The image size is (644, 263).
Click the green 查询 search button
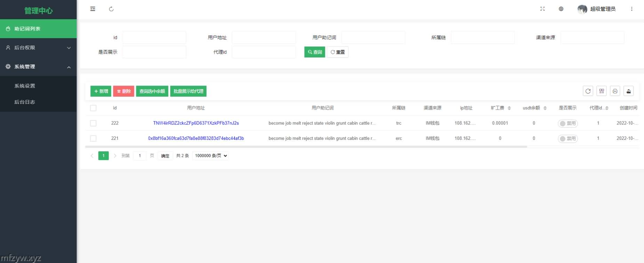315,52
